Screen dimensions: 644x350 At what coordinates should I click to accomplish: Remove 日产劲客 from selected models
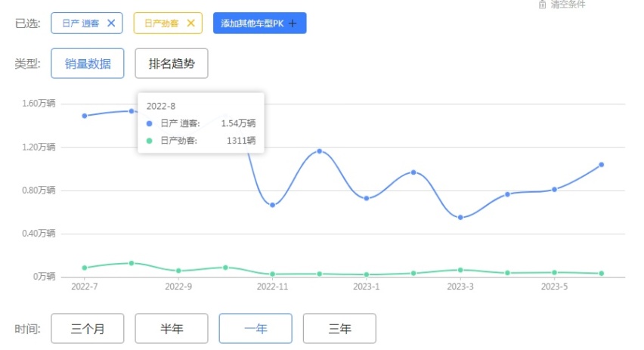tap(190, 23)
